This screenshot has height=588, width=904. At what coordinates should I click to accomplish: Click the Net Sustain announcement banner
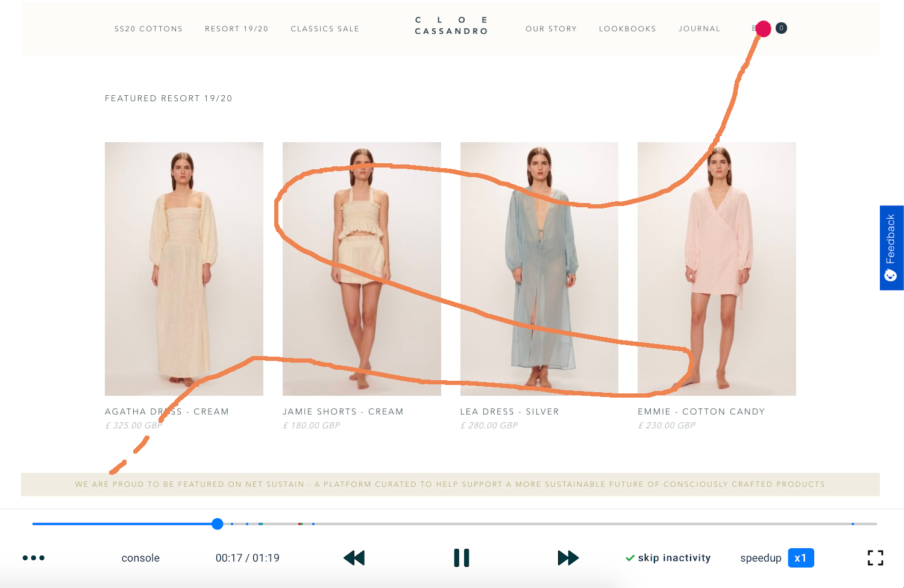pyautogui.click(x=450, y=484)
